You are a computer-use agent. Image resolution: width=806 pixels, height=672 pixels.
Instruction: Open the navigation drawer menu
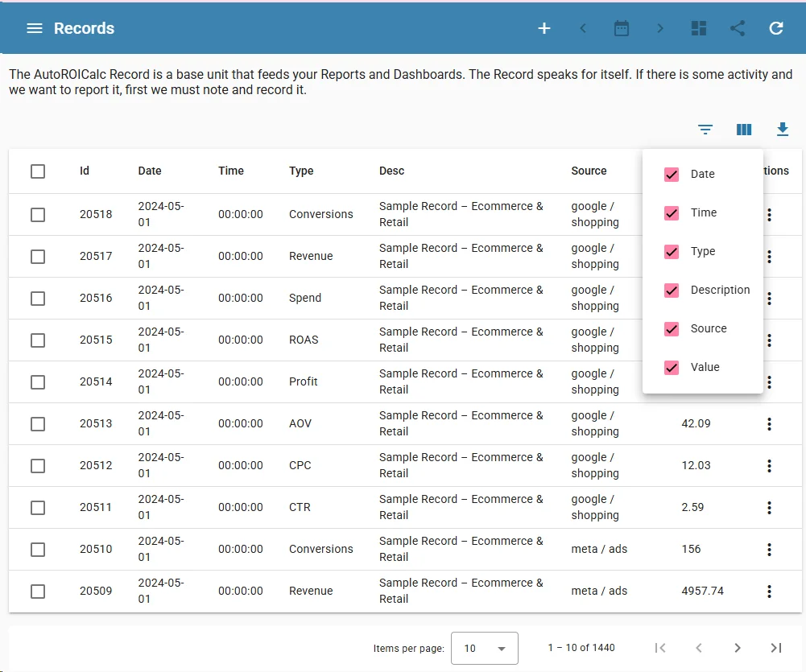33,27
